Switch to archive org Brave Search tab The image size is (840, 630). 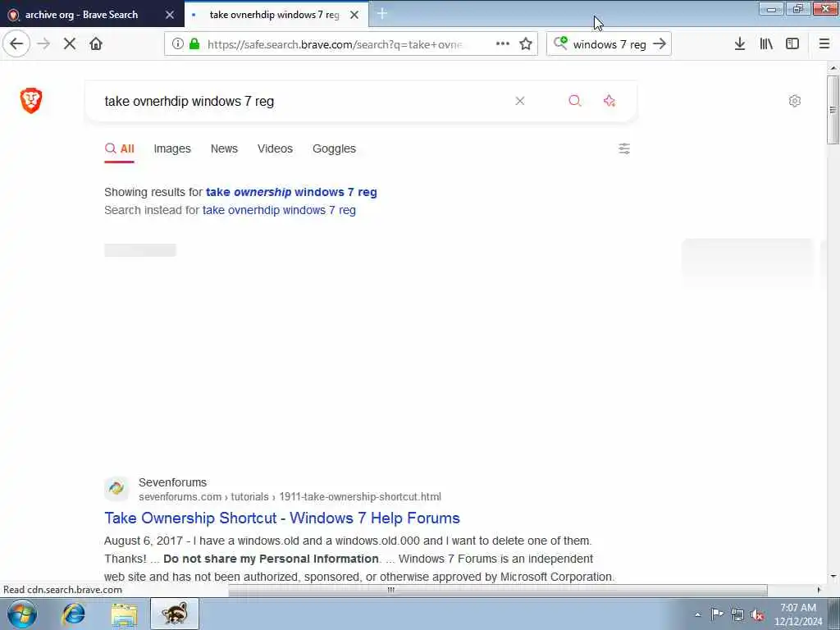(x=81, y=15)
